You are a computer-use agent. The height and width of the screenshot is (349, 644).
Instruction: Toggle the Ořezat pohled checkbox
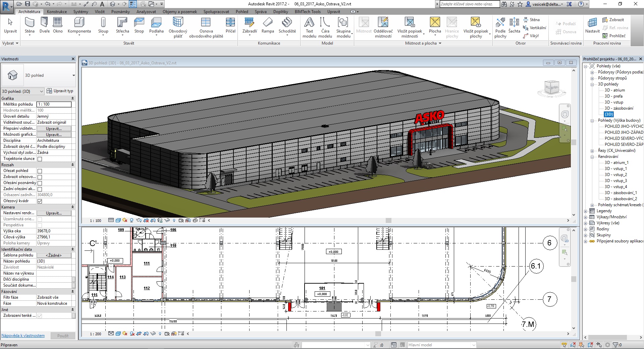coord(40,171)
